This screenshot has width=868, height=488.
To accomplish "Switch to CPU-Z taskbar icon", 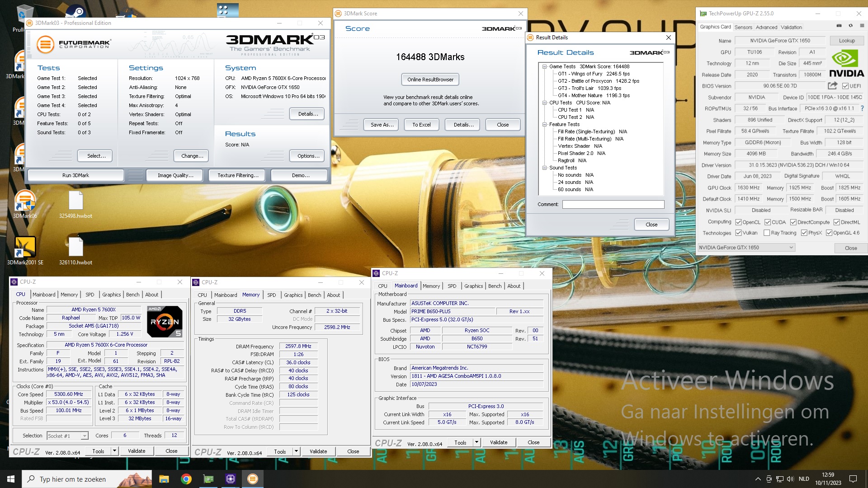I will 231,479.
